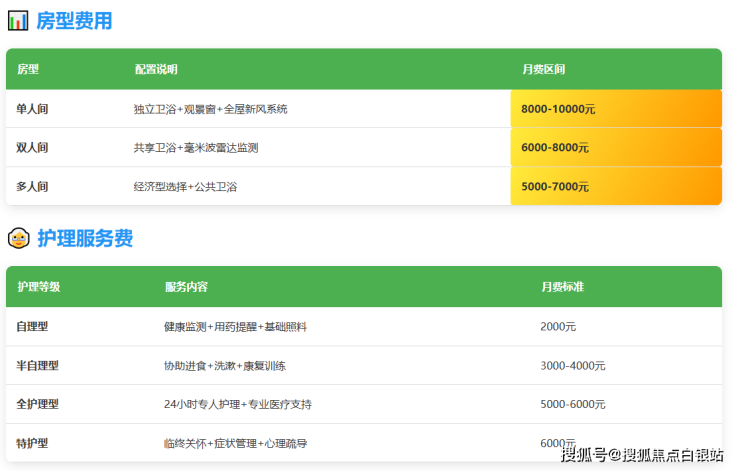Click the bar chart icon beside 房型费用
Screen dimensions: 740x471
click(x=18, y=20)
